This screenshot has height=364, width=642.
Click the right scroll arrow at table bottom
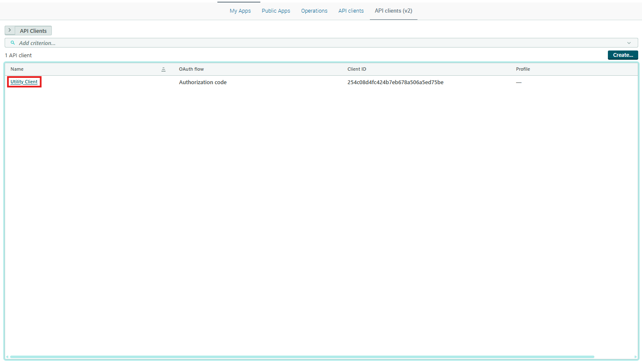pos(635,357)
